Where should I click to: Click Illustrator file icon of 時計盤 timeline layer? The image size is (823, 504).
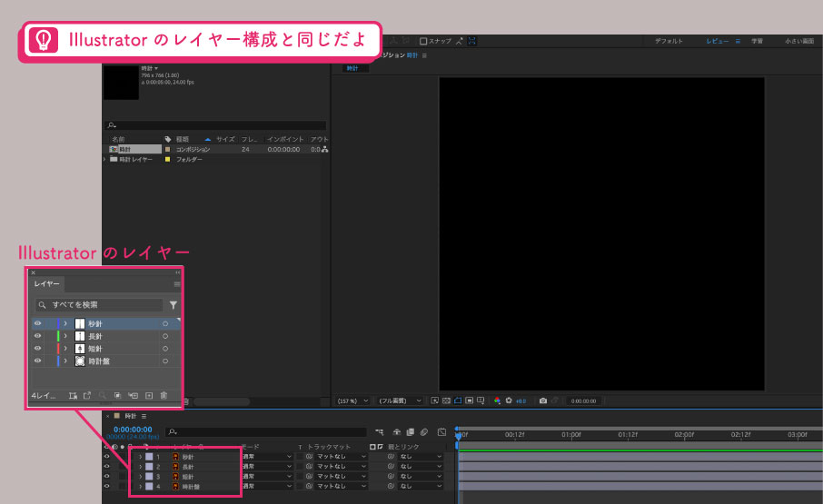tap(176, 487)
